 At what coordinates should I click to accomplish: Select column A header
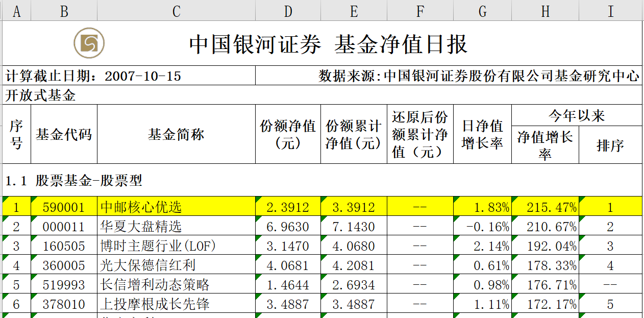click(16, 11)
